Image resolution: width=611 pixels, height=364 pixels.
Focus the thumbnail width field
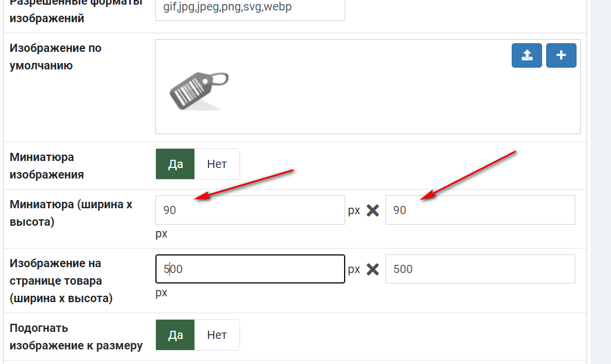click(250, 210)
